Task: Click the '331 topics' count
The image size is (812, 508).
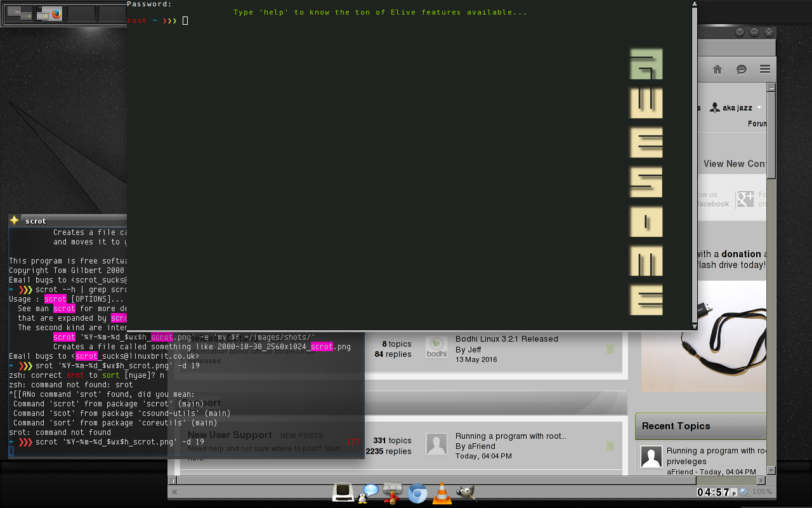Action: pyautogui.click(x=392, y=441)
